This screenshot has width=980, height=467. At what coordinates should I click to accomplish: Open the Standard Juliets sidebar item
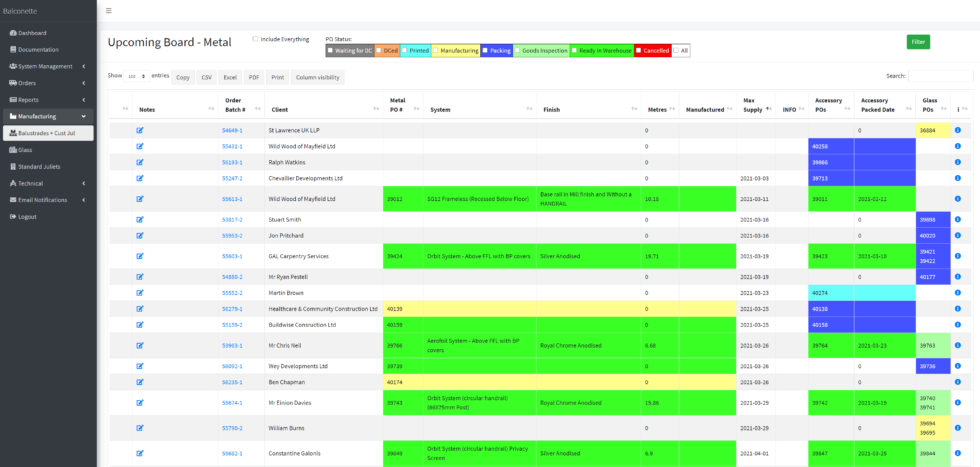[39, 166]
